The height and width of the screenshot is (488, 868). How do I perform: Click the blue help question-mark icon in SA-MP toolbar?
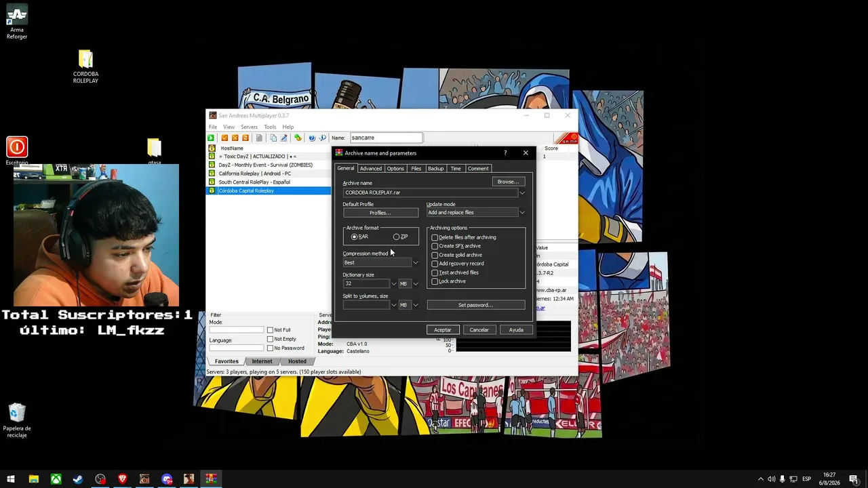tap(312, 138)
